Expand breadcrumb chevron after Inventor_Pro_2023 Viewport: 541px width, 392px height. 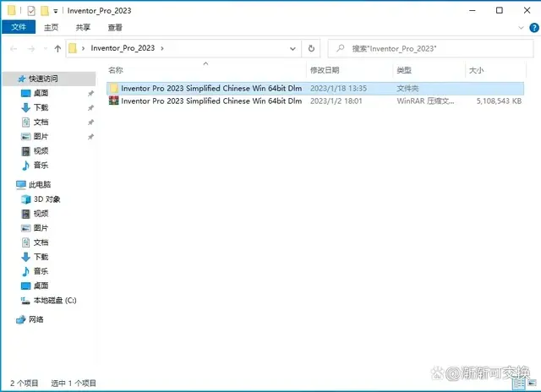[x=162, y=48]
